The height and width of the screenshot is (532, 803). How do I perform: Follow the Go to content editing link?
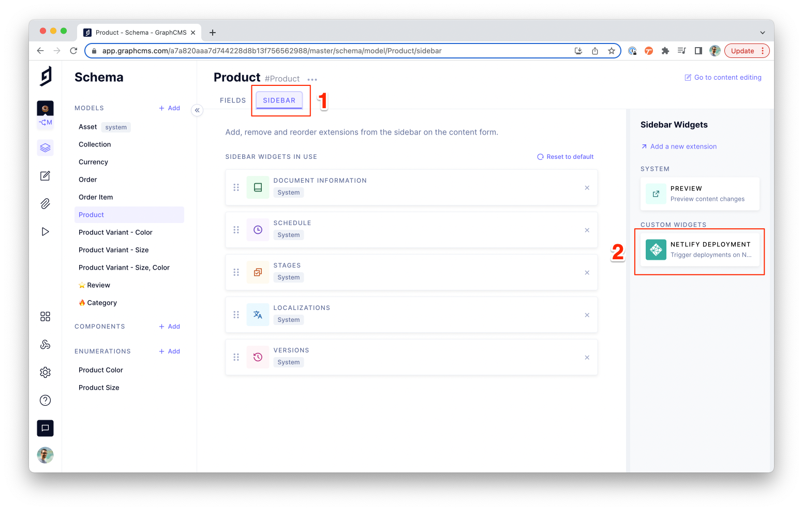coord(723,78)
